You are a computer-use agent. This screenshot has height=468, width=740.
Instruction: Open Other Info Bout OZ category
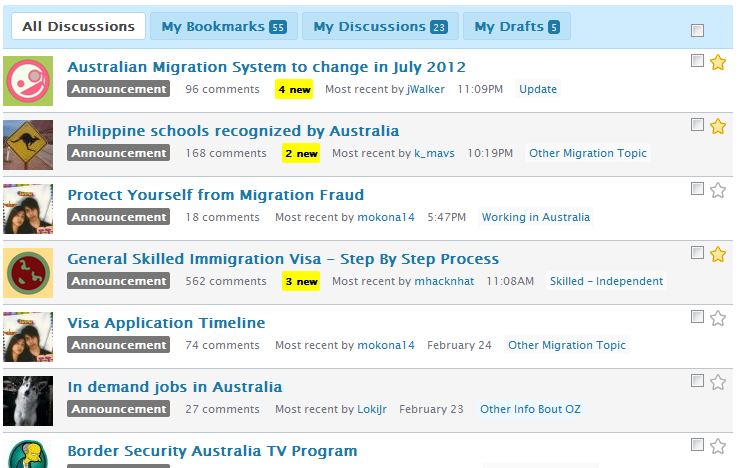pos(530,409)
